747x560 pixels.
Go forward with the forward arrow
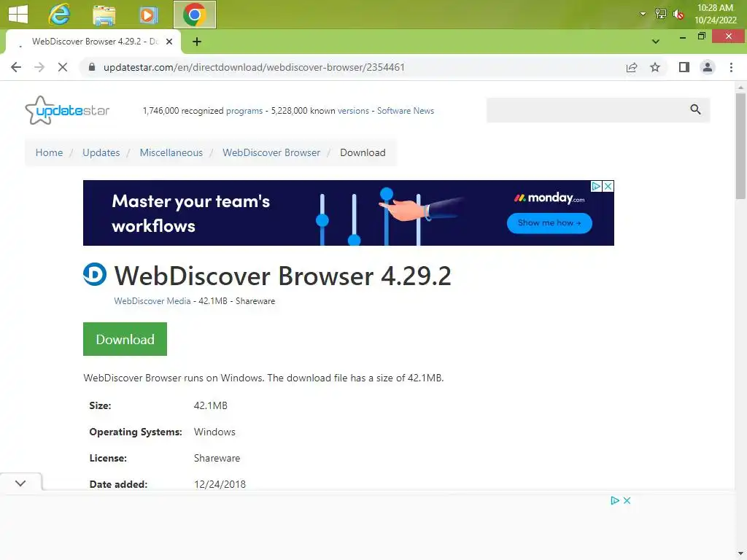39,67
